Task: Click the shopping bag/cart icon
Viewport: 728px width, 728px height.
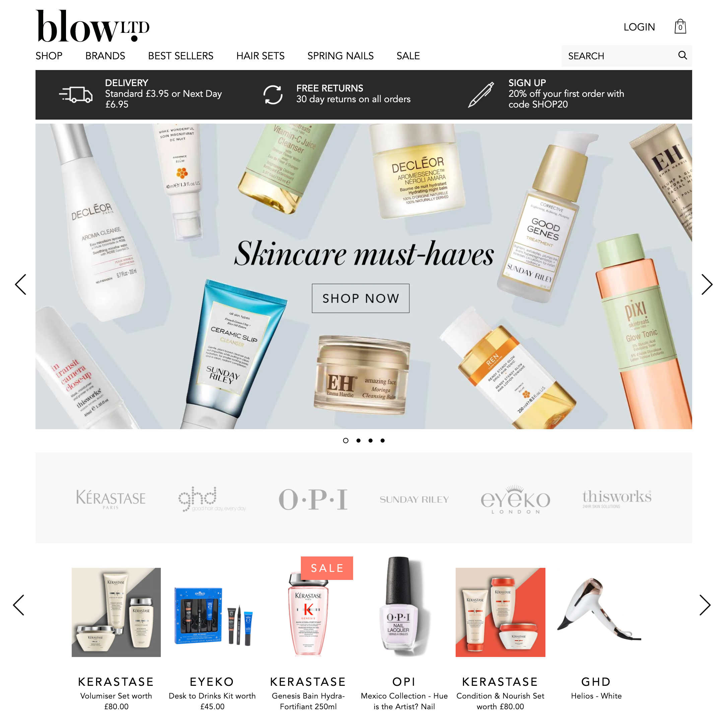Action: click(680, 27)
